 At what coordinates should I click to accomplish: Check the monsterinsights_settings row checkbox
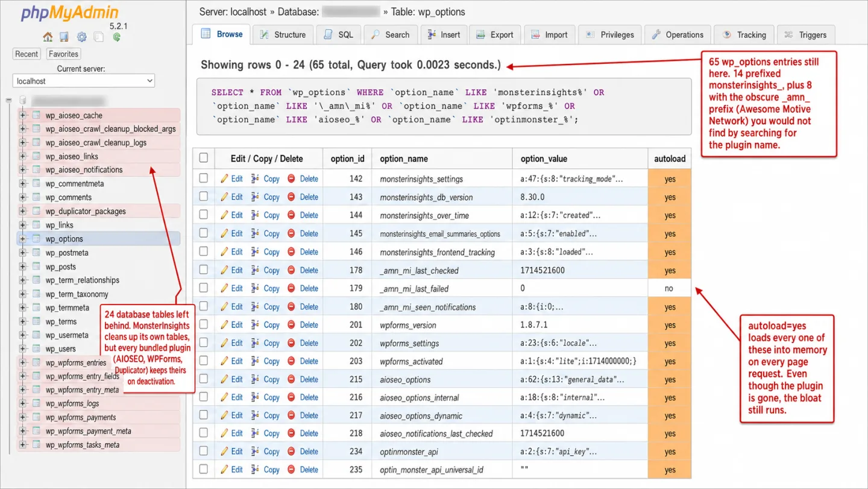click(204, 178)
